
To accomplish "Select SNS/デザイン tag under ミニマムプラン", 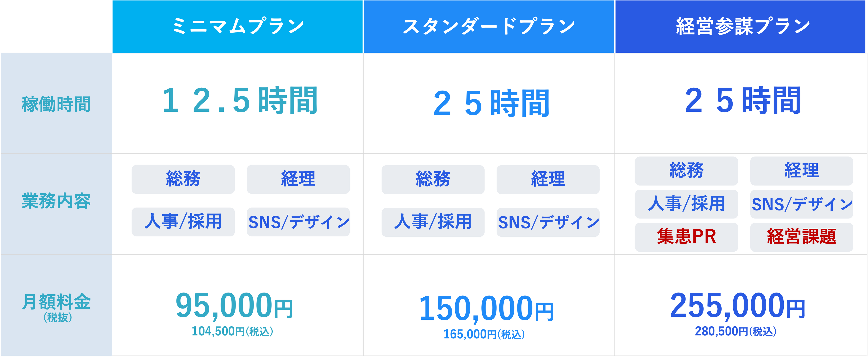I will click(x=298, y=222).
